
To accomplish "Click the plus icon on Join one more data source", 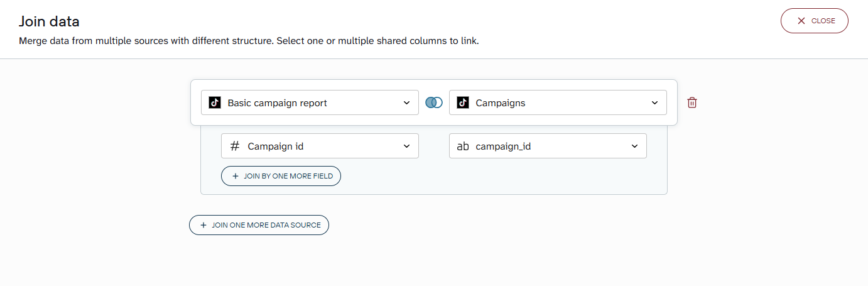I will [x=203, y=225].
